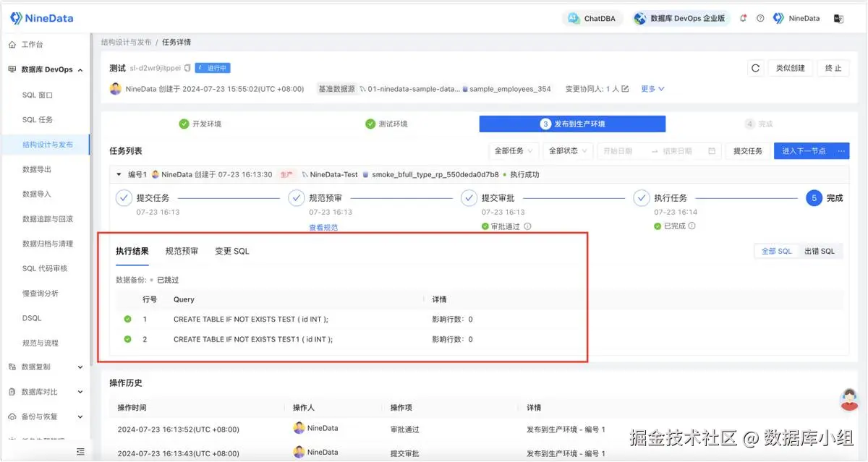Screen dimensions: 868x462
Task: Click the NineData logo in the header
Action: [x=42, y=18]
